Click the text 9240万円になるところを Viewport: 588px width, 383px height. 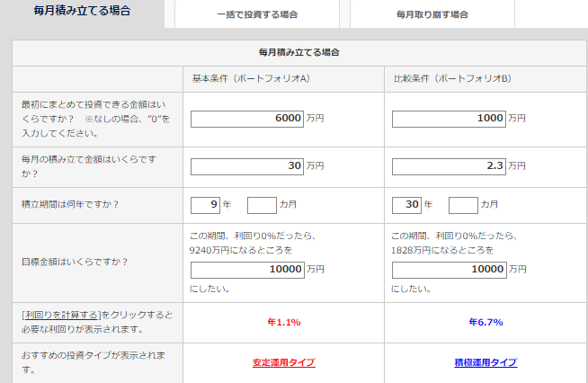[x=240, y=250]
